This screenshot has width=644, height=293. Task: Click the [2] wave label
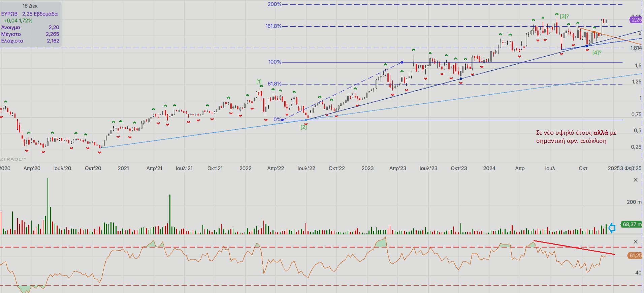click(x=304, y=127)
